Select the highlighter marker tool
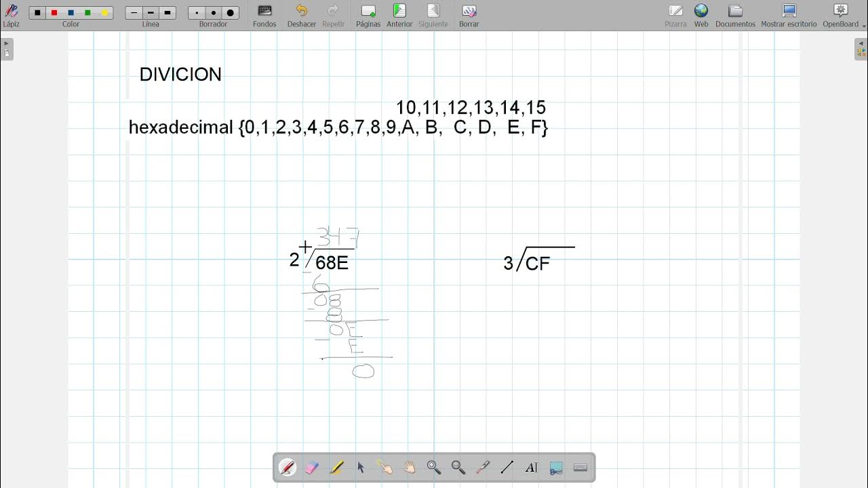Image resolution: width=868 pixels, height=488 pixels. pyautogui.click(x=336, y=468)
